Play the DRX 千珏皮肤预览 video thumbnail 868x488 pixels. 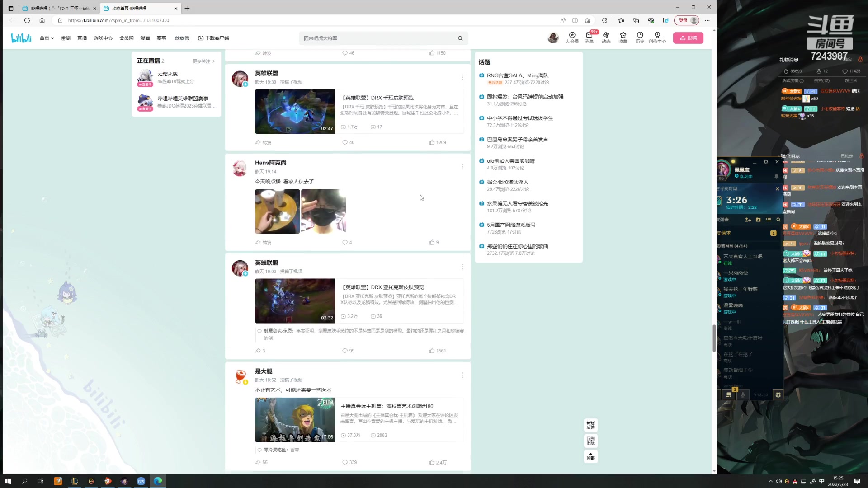click(295, 111)
